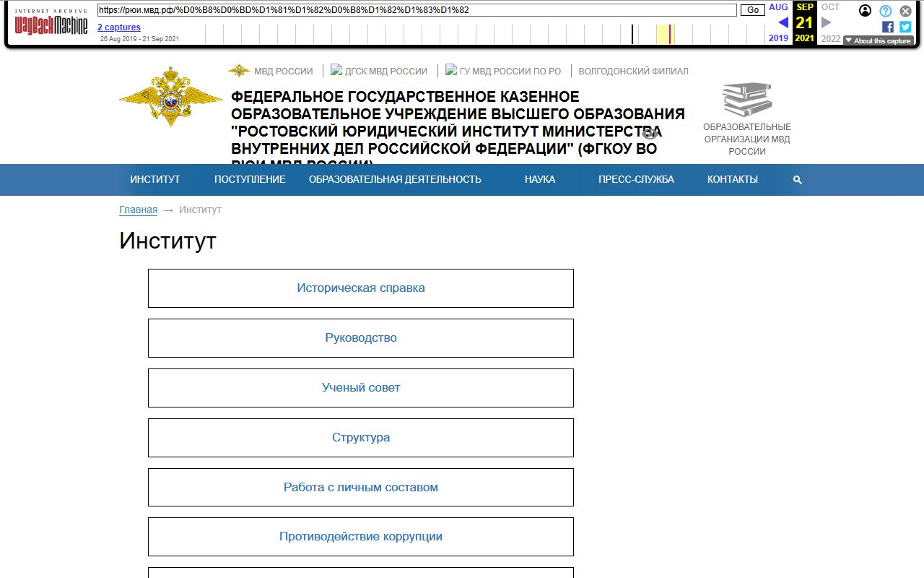
Task: Open the Противодействие коррупции link
Action: 361,537
